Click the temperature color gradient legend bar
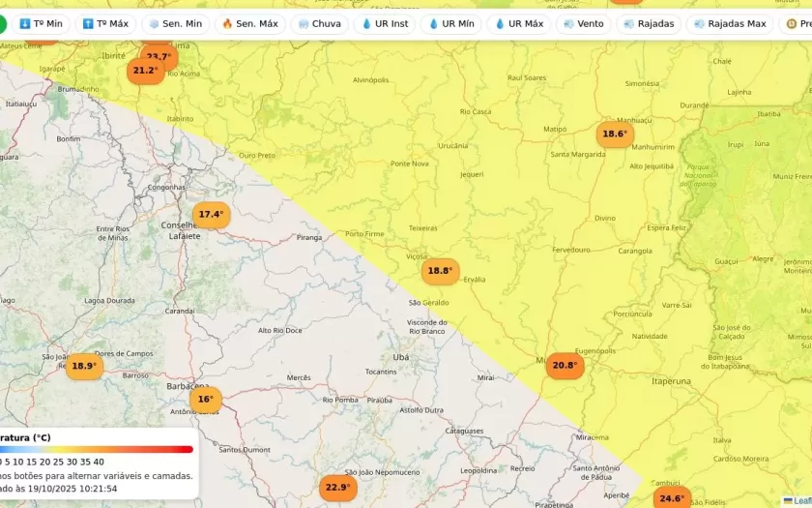This screenshot has width=812, height=508. [x=97, y=449]
